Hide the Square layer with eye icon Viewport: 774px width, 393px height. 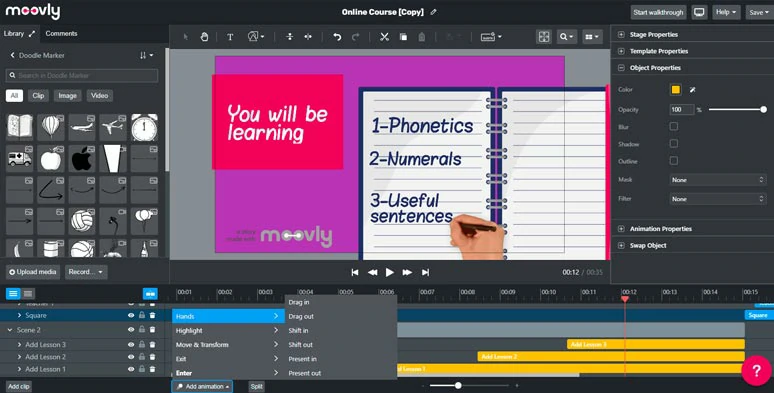click(x=131, y=315)
